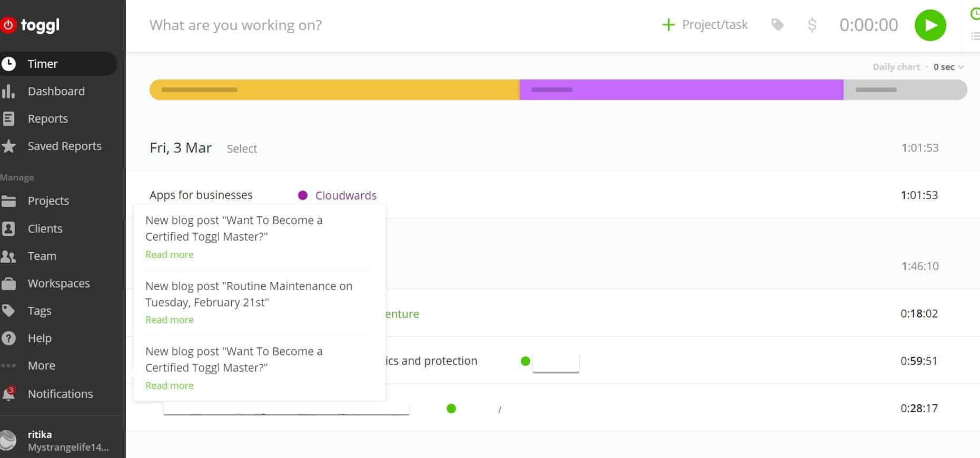
Task: Click the Team people icon
Action: pos(8,256)
